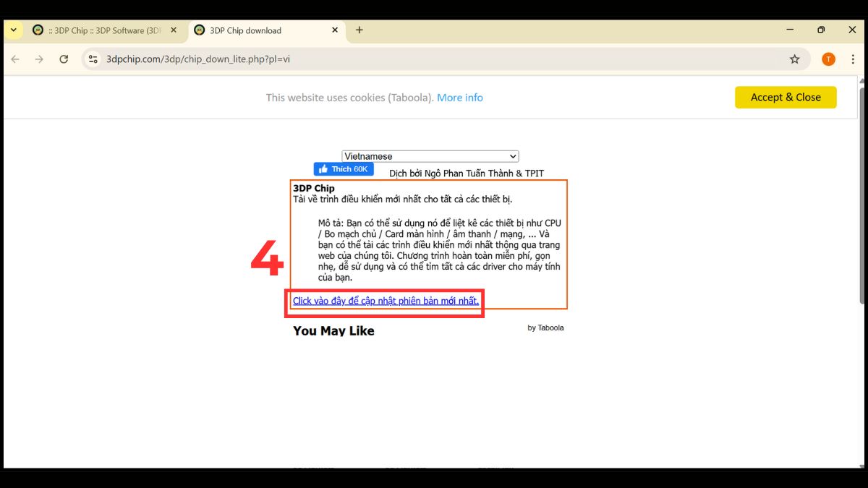Viewport: 868px width, 488px height.
Task: Click the browser back arrow
Action: click(15, 59)
